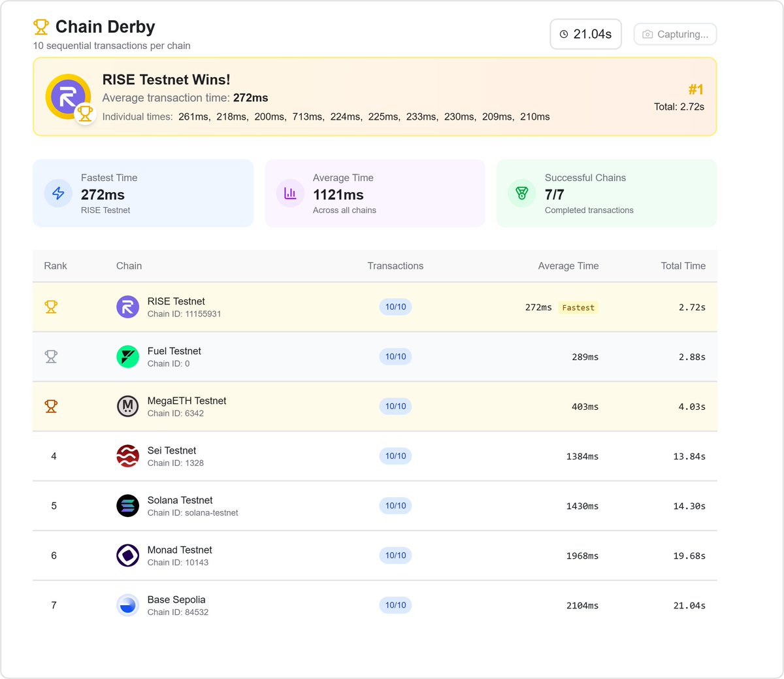
Task: Click Chain ID: solana-testnet text
Action: (193, 512)
